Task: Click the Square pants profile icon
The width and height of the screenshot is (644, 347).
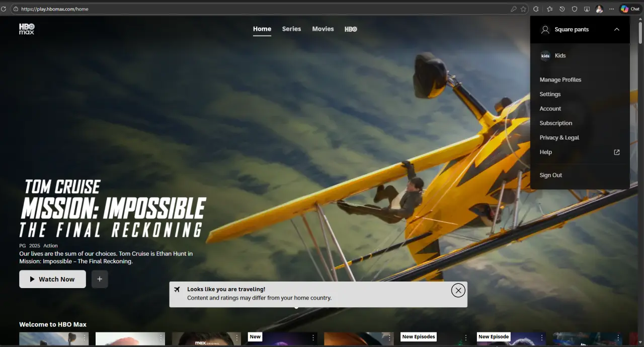Action: coord(545,30)
